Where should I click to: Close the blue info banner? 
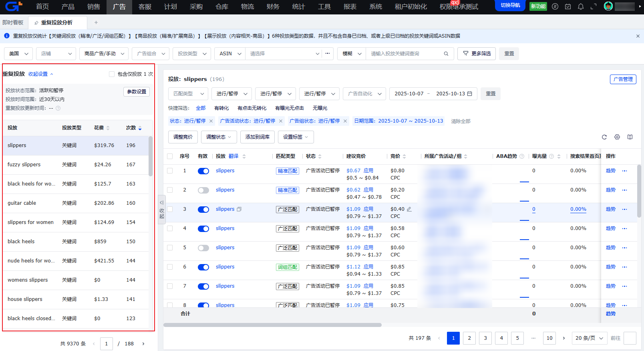638,36
